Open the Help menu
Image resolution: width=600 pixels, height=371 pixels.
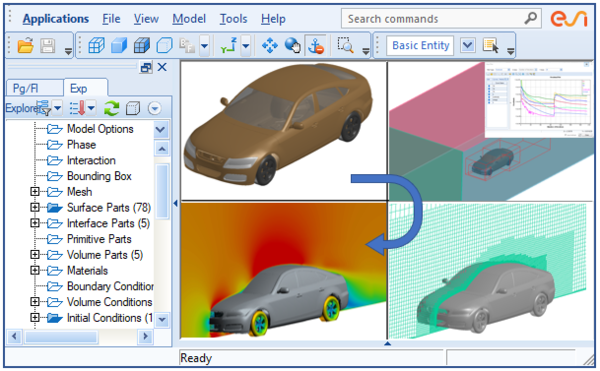click(273, 19)
